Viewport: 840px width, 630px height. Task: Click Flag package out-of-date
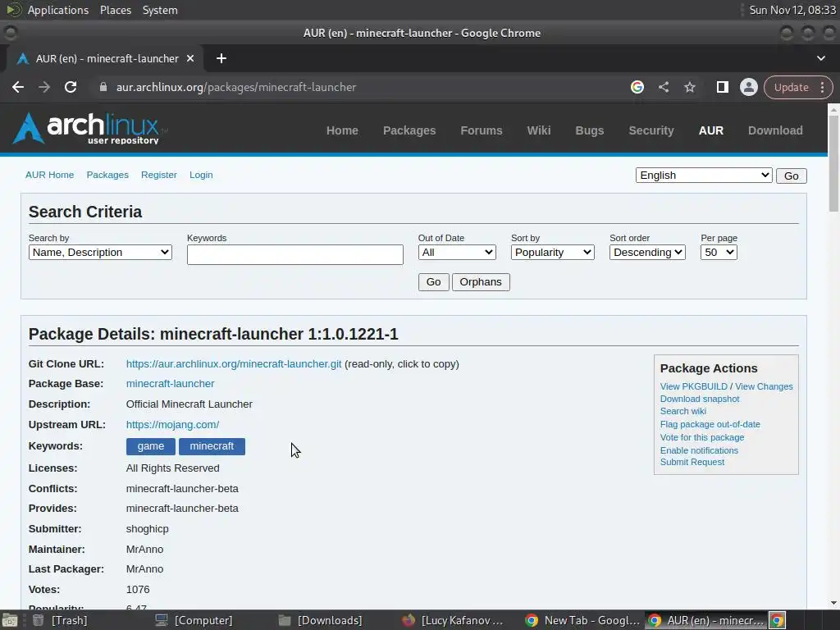click(x=710, y=424)
